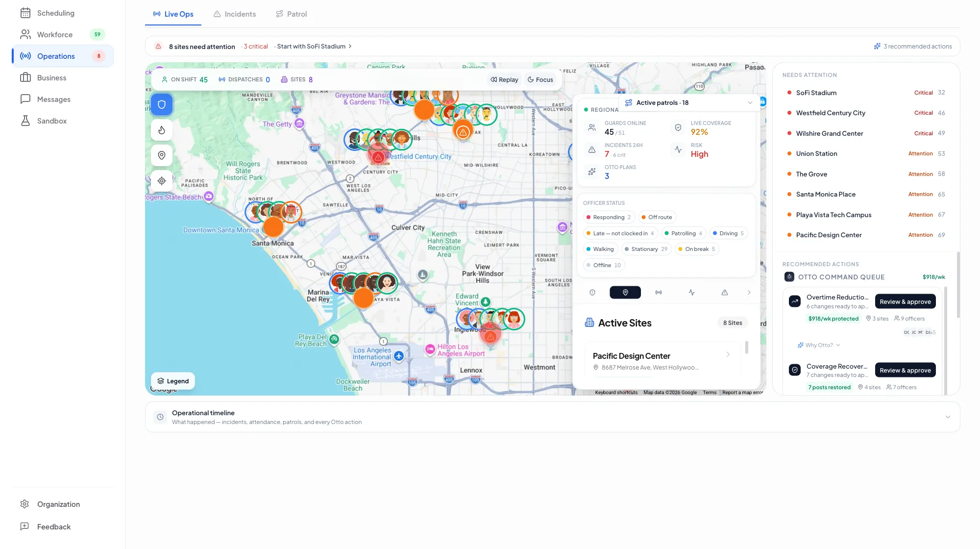Open Organization settings gear icon
This screenshot has width=980, height=549.
pos(24,504)
